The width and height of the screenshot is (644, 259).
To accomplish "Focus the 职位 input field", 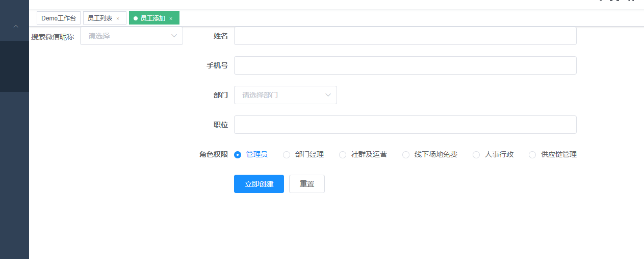I will pos(405,125).
